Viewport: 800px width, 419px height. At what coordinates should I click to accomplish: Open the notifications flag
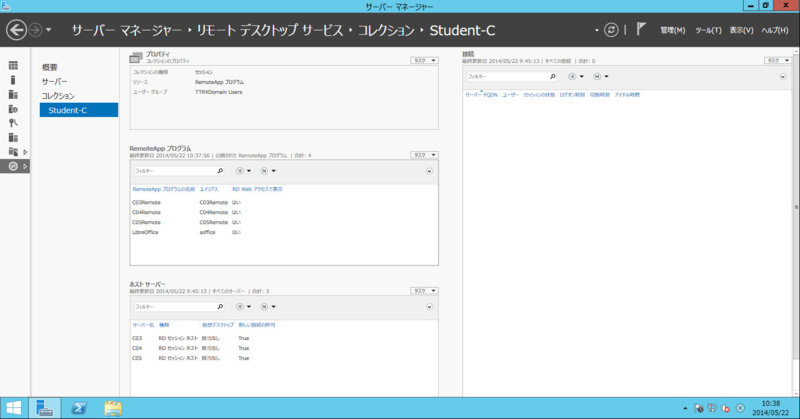pos(641,29)
